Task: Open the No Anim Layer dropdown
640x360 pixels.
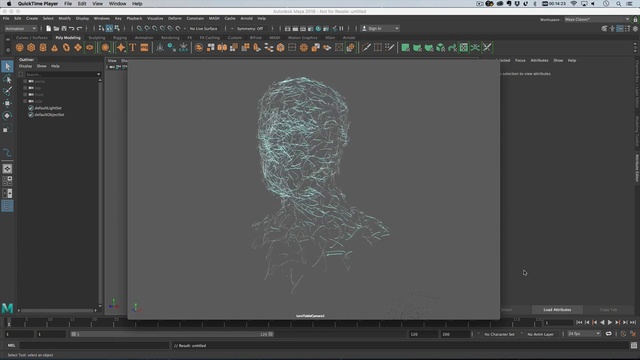Action: click(x=540, y=334)
